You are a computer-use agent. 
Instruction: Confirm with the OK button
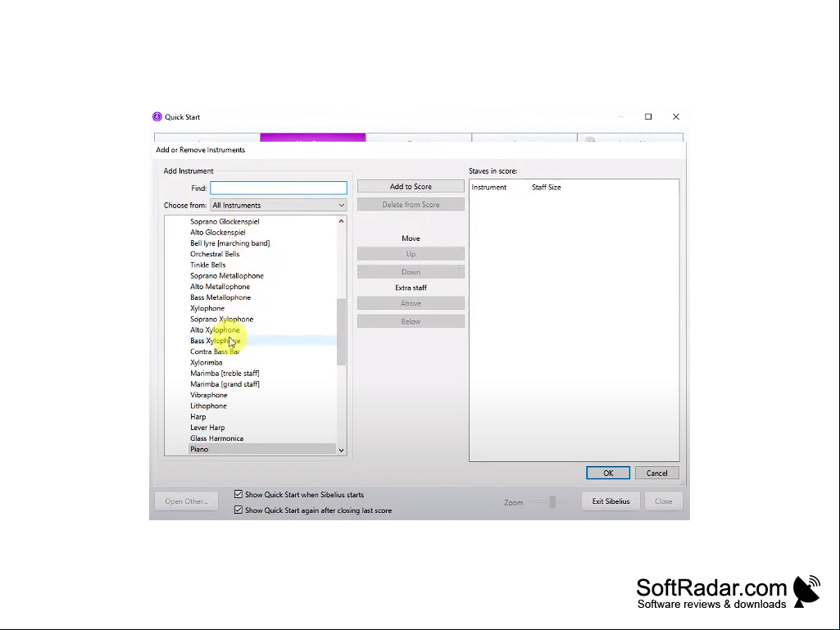[608, 473]
